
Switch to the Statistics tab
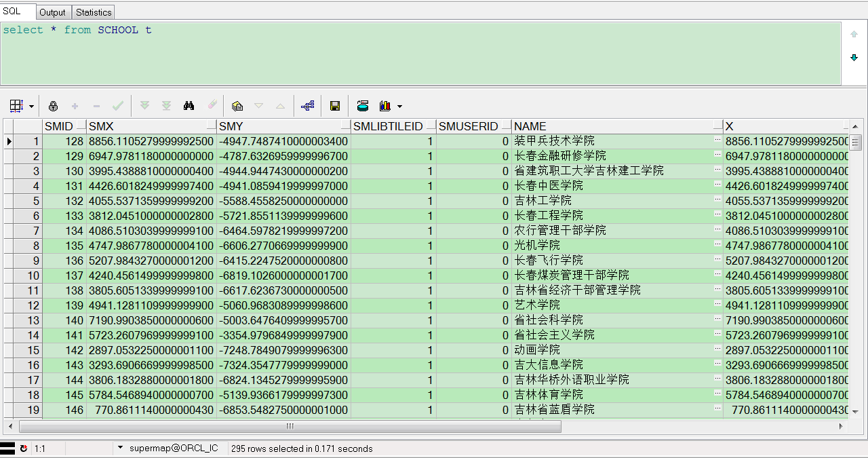pyautogui.click(x=93, y=12)
